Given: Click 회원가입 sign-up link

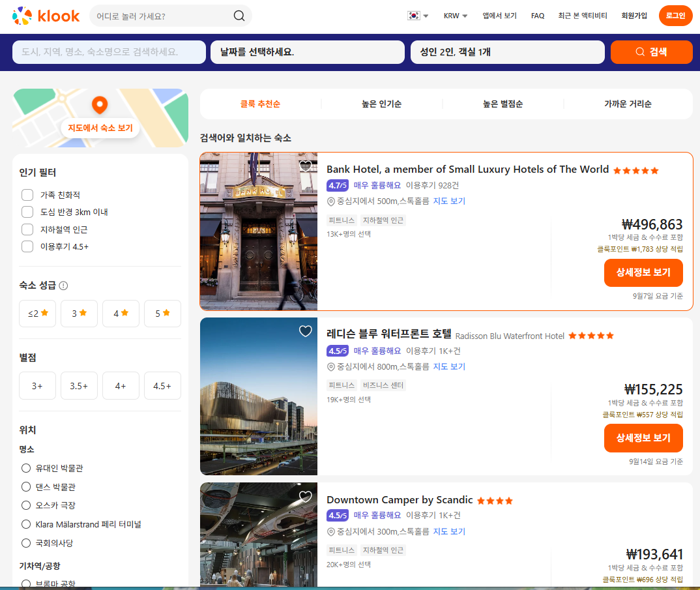Looking at the screenshot, I should 634,16.
